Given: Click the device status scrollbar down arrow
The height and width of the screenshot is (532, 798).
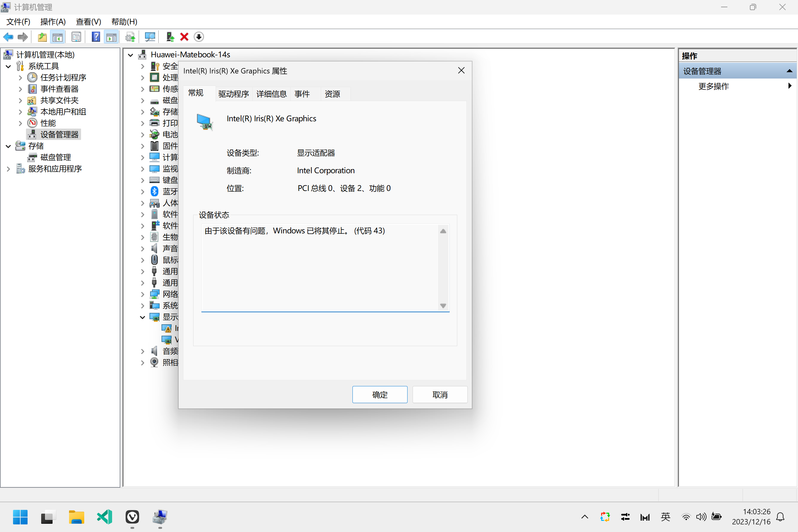Looking at the screenshot, I should tap(443, 306).
